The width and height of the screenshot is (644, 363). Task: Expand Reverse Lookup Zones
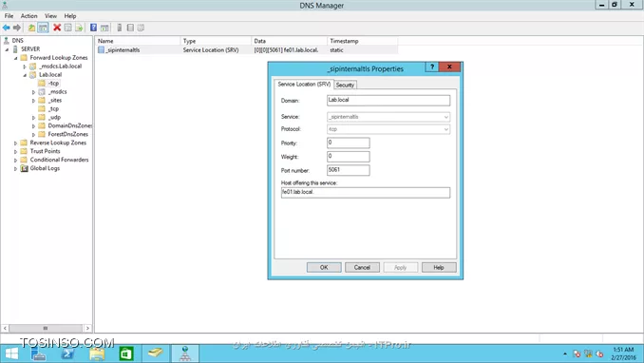coord(15,143)
